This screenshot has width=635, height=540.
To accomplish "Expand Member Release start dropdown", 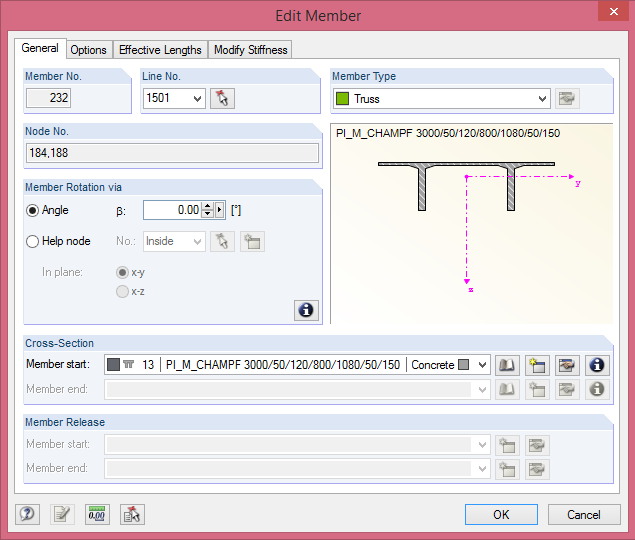I will 482,445.
